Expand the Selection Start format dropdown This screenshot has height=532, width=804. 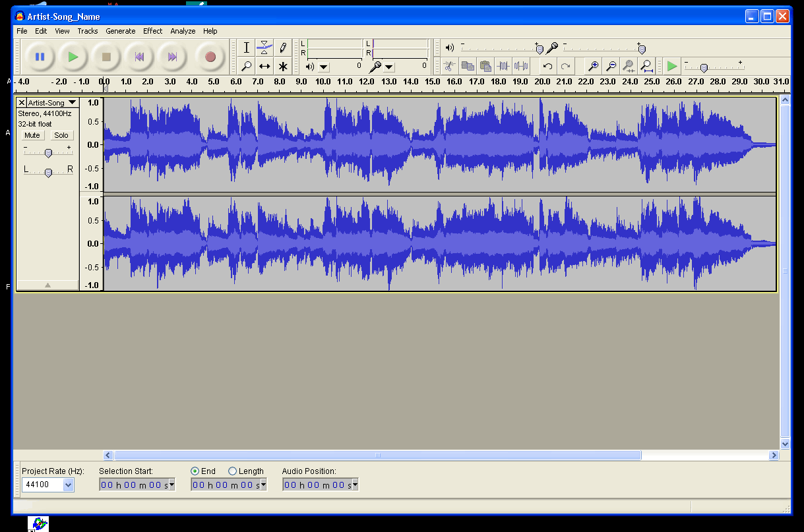pyautogui.click(x=172, y=485)
